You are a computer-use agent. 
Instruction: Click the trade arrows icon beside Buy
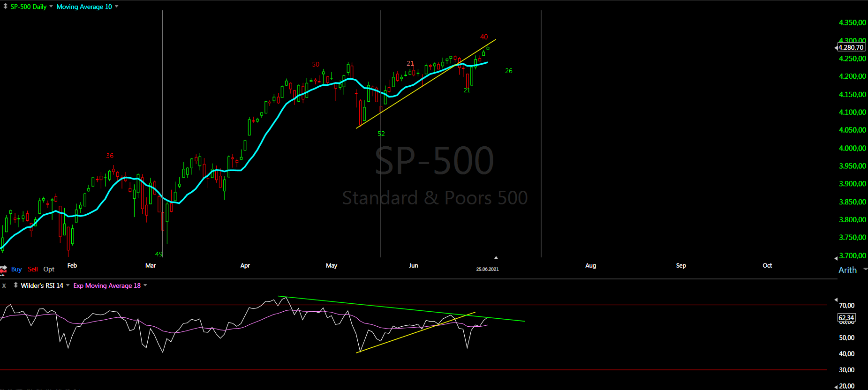(4, 269)
